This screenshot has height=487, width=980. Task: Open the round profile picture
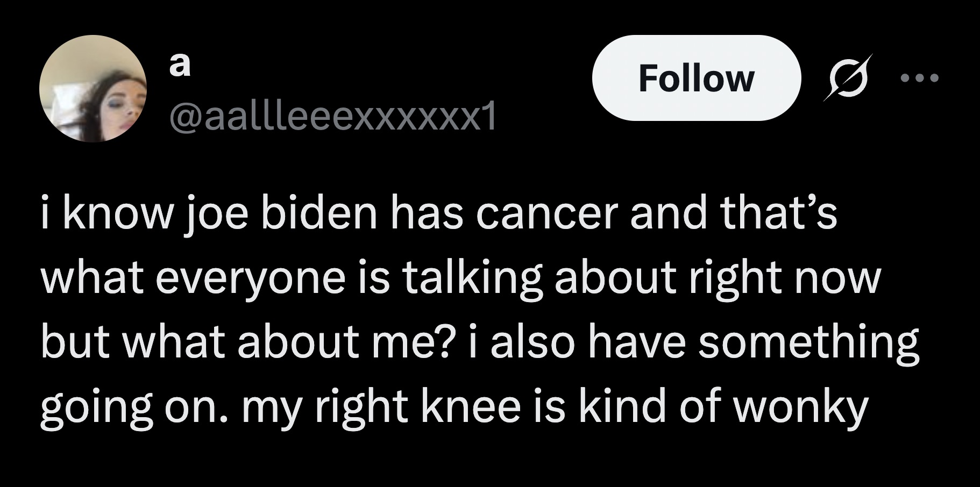click(93, 89)
